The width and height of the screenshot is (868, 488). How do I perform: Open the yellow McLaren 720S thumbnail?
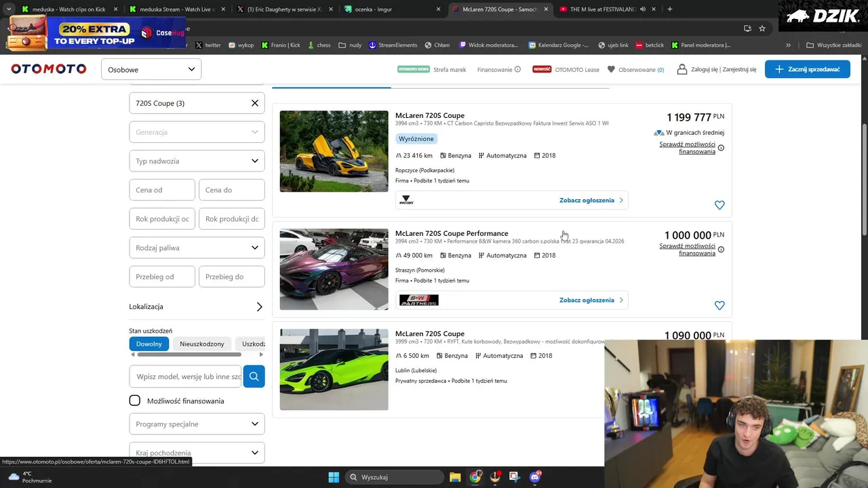point(334,151)
